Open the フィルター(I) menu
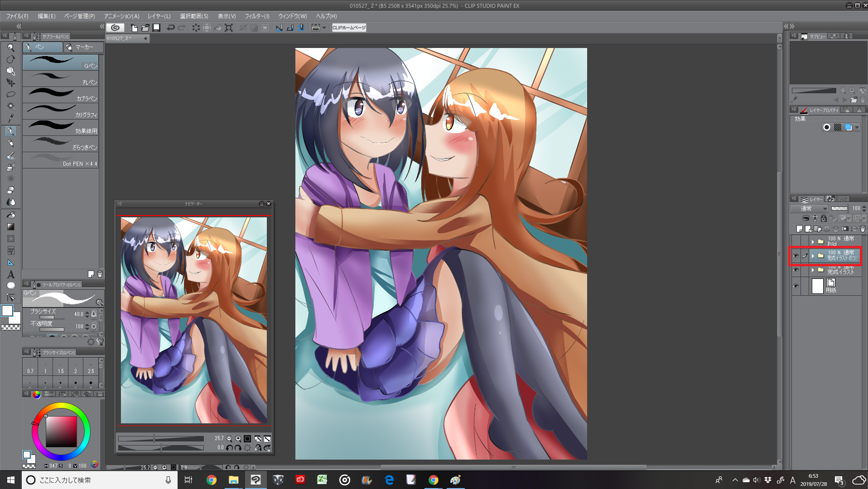The height and width of the screenshot is (489, 868). 257,16
